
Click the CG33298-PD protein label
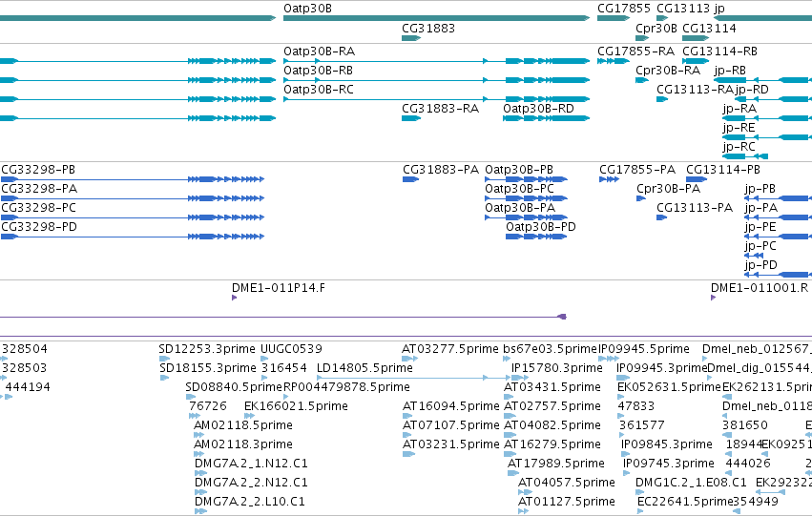(x=39, y=227)
